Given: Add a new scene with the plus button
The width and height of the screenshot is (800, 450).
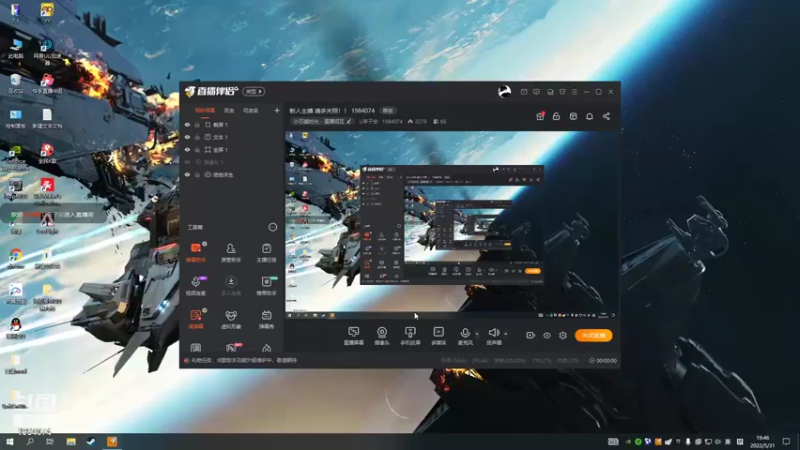Looking at the screenshot, I should pyautogui.click(x=277, y=110).
